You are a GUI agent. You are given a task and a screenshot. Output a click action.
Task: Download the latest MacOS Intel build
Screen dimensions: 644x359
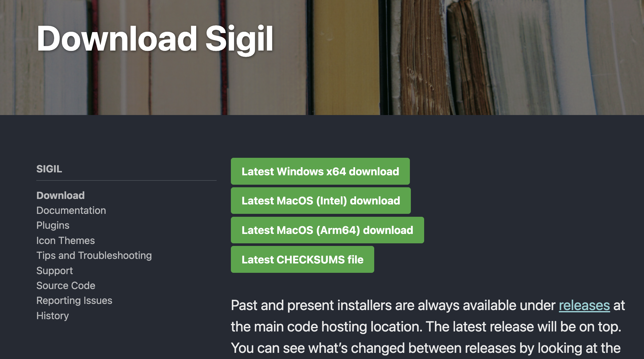[x=321, y=201]
